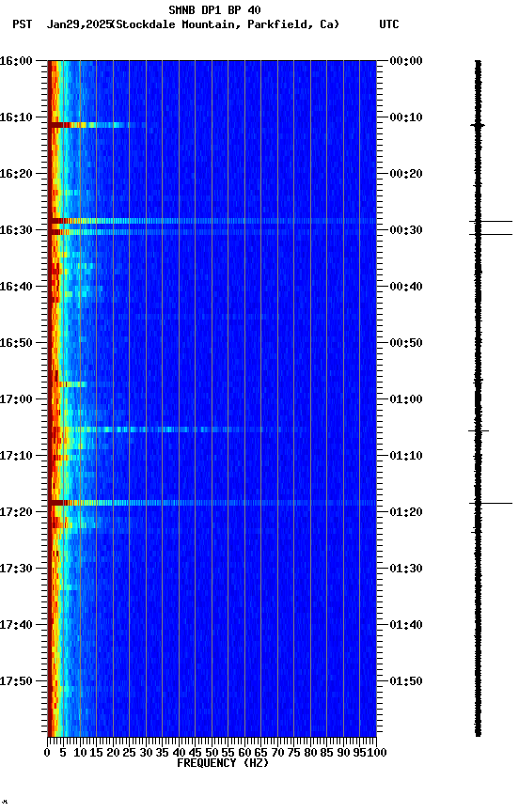Viewport: 519px width, 812px height.
Task: Click the '00:40' UTC time label
Action: coord(406,287)
